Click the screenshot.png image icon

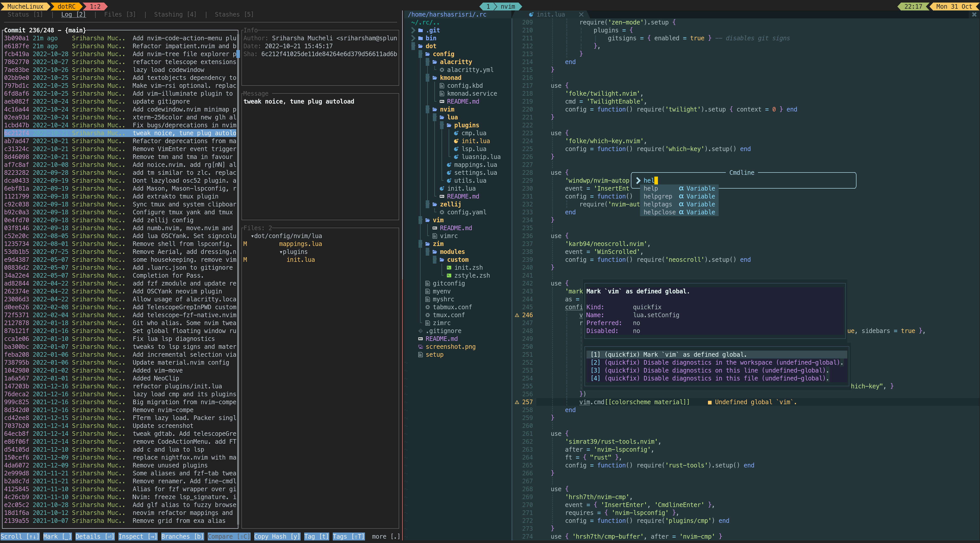(420, 347)
